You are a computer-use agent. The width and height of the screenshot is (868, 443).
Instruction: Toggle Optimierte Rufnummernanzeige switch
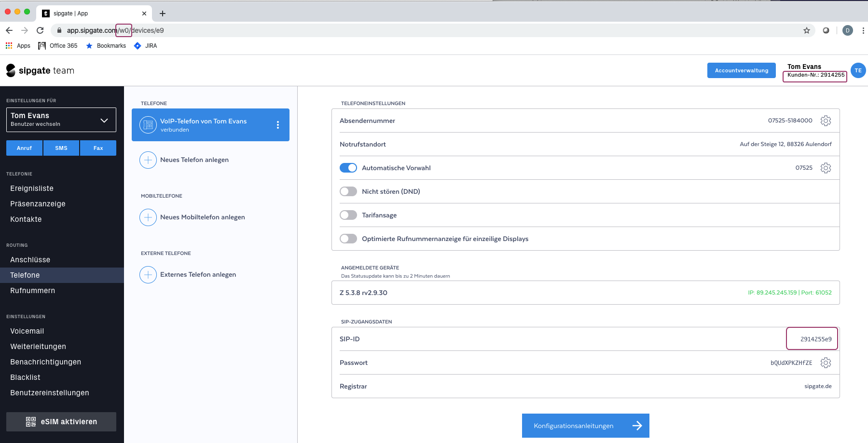click(x=348, y=239)
